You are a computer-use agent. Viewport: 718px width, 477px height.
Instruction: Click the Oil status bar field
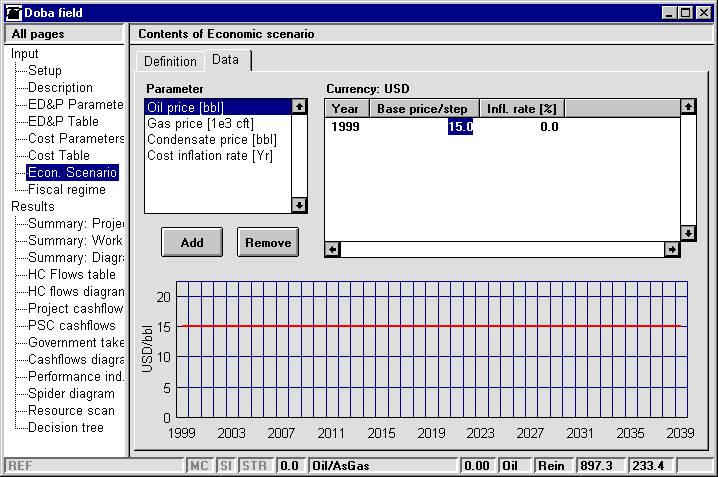[x=514, y=466]
